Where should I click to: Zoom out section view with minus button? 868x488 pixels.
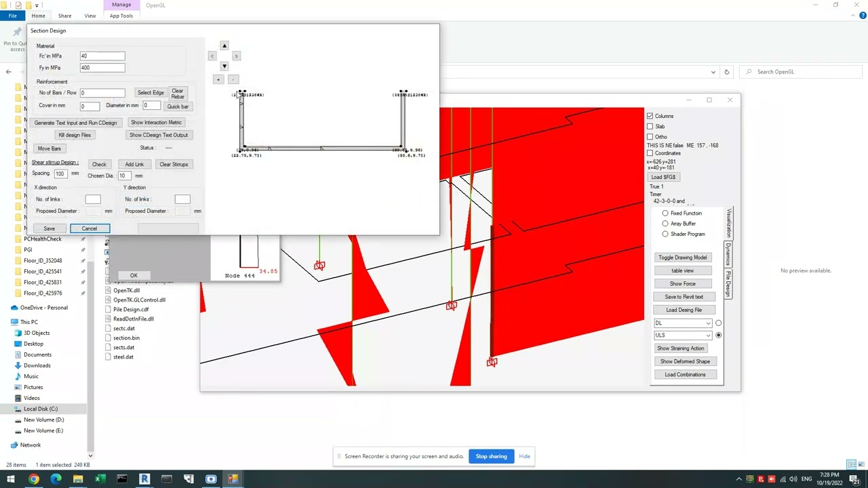tap(233, 79)
